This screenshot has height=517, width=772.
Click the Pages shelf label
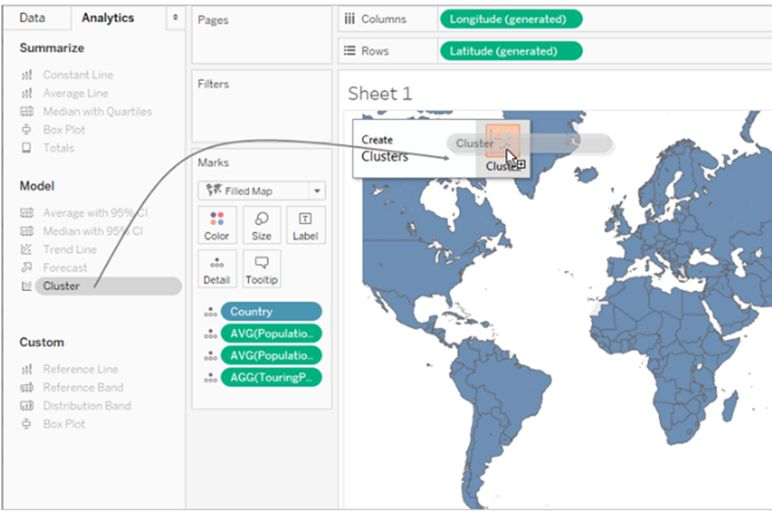coord(213,20)
